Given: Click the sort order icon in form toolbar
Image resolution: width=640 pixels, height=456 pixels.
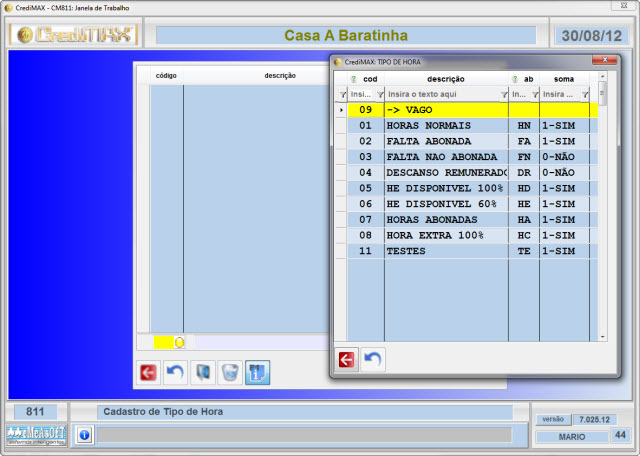Looking at the screenshot, I should [257, 372].
